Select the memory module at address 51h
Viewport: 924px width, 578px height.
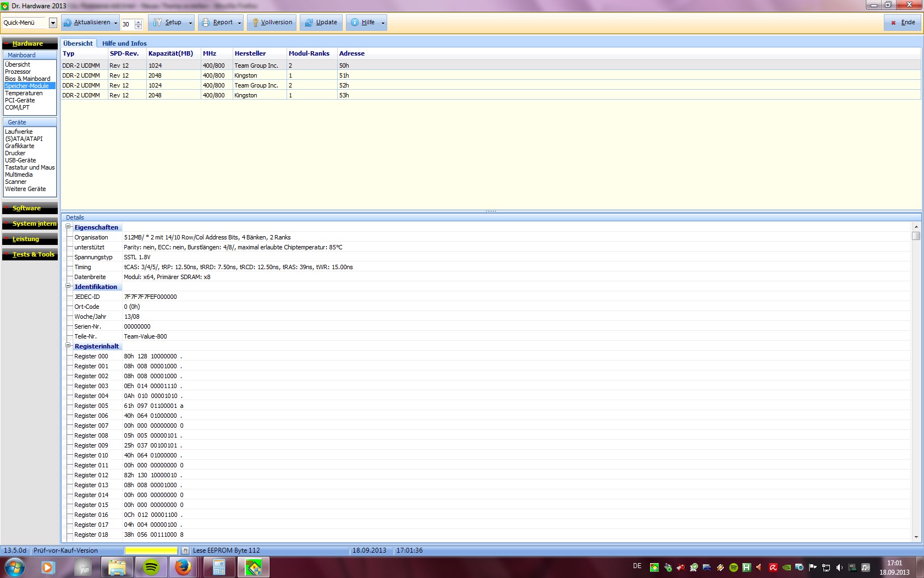[x=491, y=75]
